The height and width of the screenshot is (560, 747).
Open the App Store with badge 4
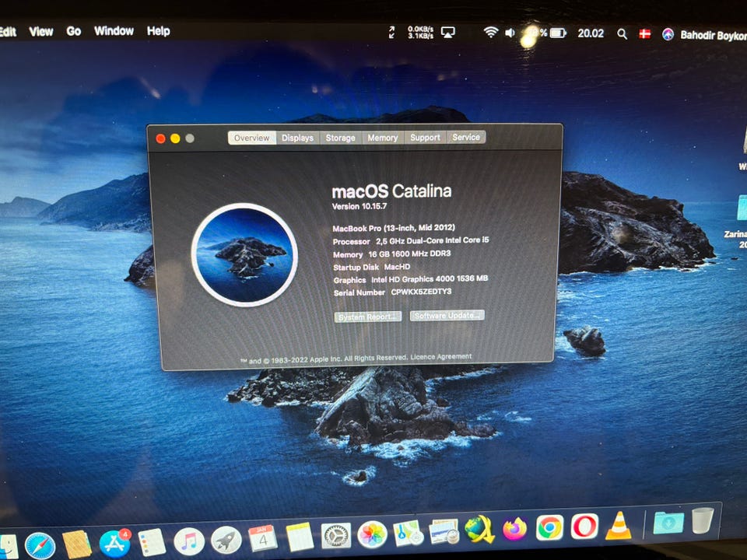(115, 543)
